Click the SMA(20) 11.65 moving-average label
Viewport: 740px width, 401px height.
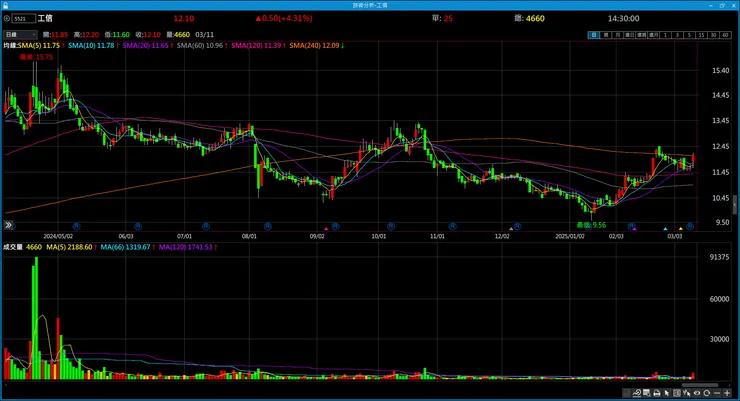click(145, 45)
